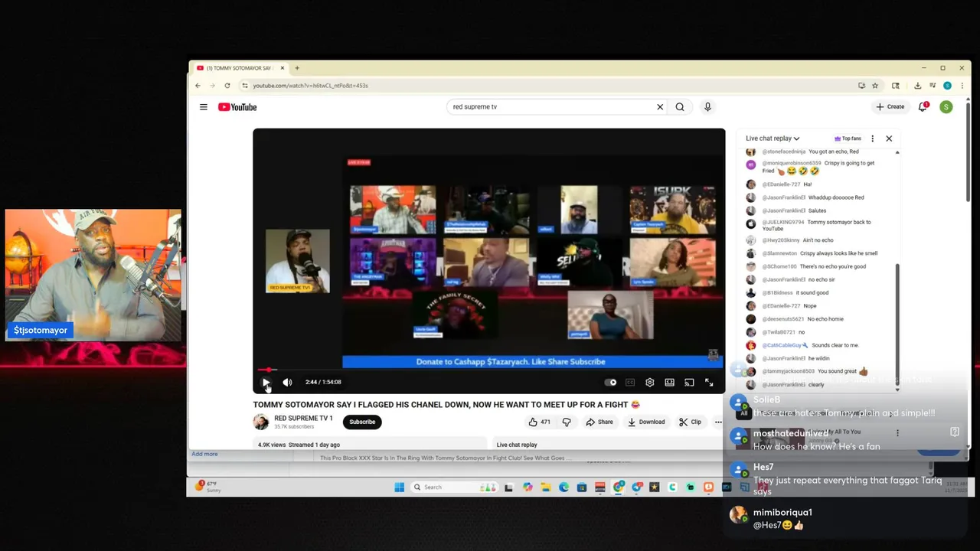Open Microsoft Edge from the taskbar

click(563, 487)
